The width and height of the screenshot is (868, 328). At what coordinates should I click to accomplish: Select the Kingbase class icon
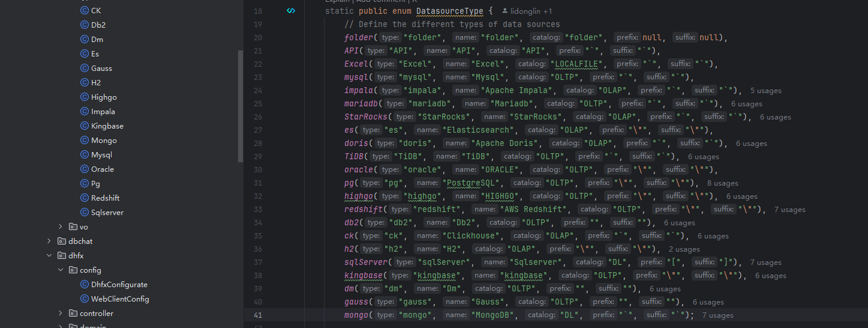85,126
